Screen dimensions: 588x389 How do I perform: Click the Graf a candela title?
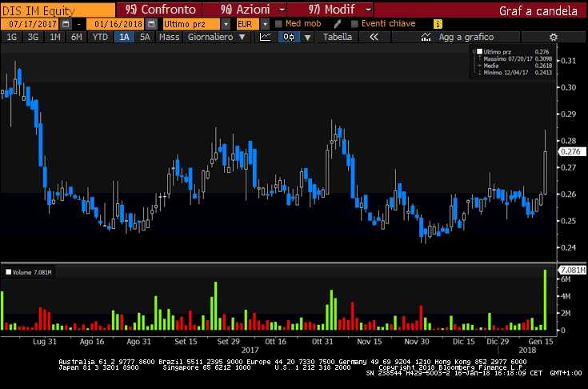tap(538, 11)
